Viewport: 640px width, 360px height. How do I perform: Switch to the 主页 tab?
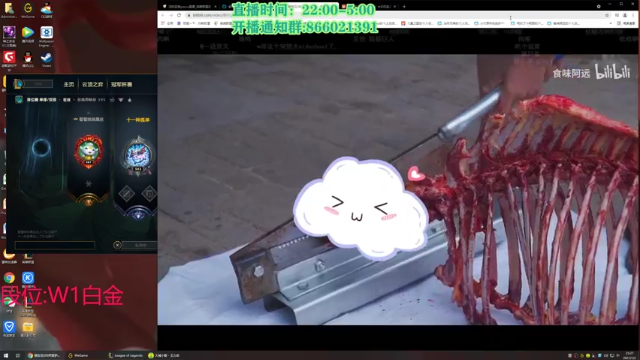click(x=69, y=84)
